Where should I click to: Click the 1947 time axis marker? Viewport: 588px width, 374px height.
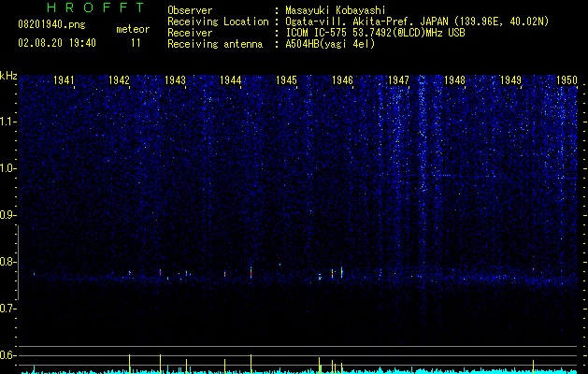398,80
